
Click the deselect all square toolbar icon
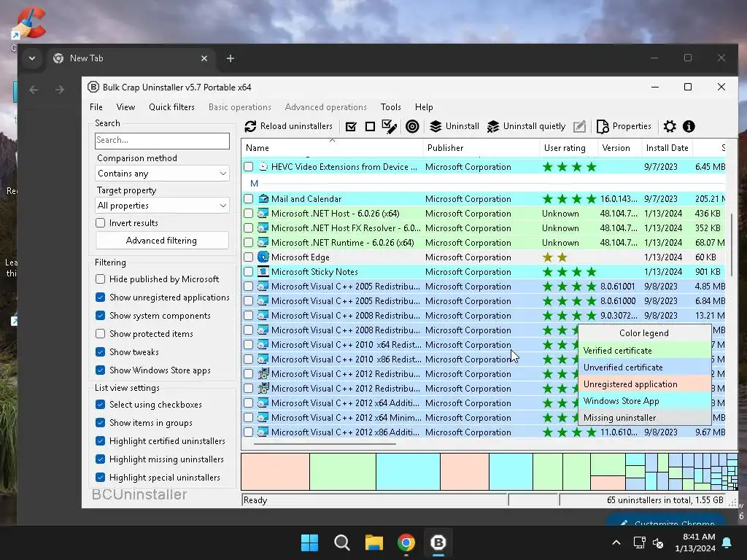370,126
